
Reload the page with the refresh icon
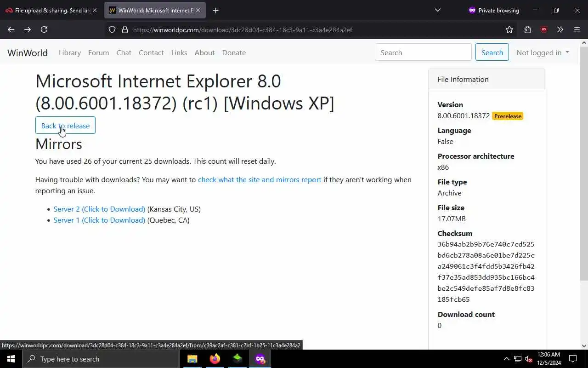coord(44,29)
